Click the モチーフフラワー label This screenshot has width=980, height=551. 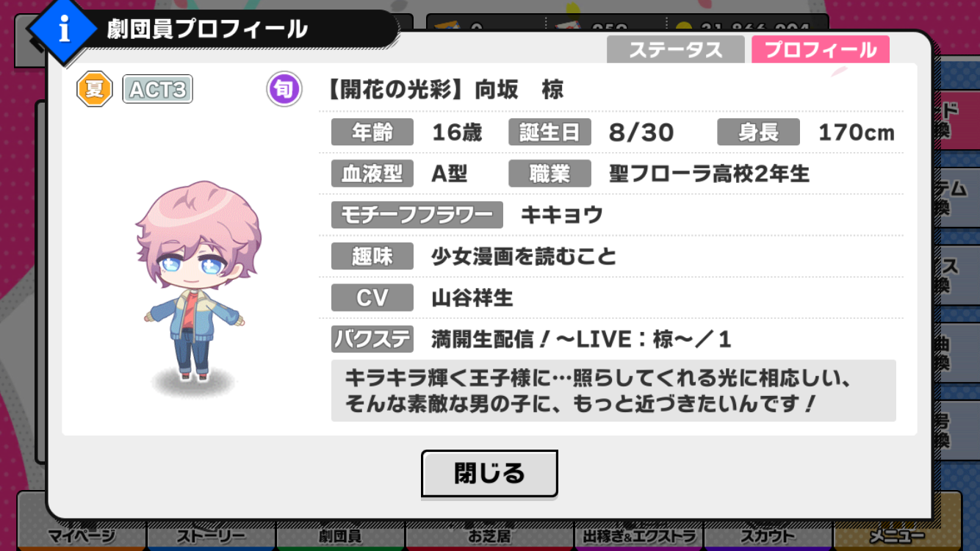pyautogui.click(x=417, y=215)
